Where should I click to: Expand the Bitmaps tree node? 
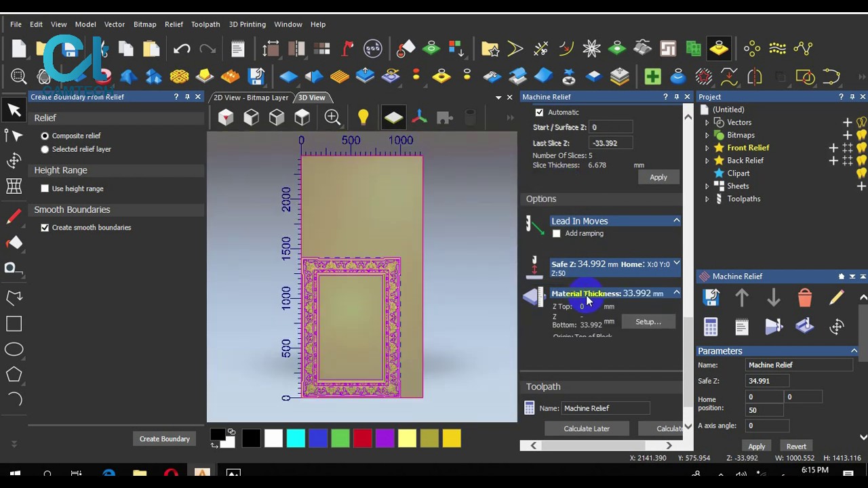coord(707,136)
